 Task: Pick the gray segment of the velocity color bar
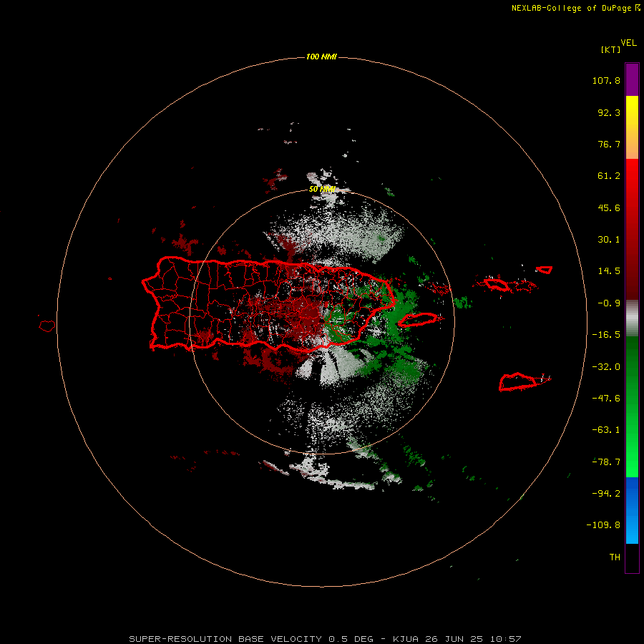coord(632,317)
